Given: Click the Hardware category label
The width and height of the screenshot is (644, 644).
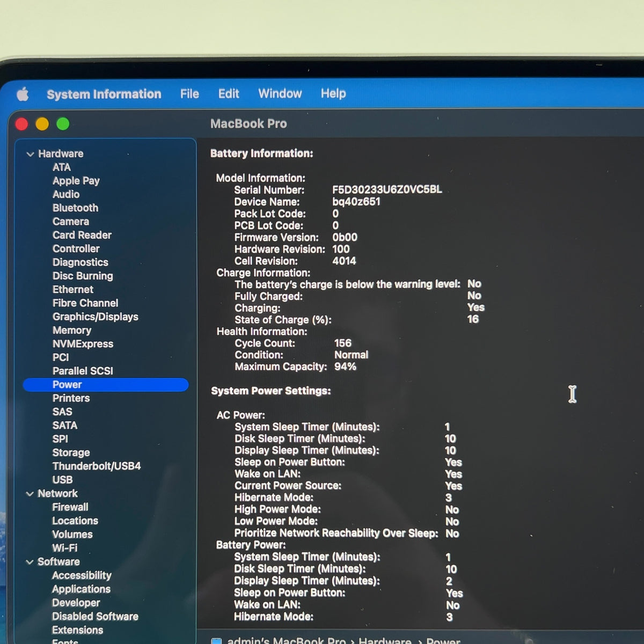Looking at the screenshot, I should pos(61,154).
